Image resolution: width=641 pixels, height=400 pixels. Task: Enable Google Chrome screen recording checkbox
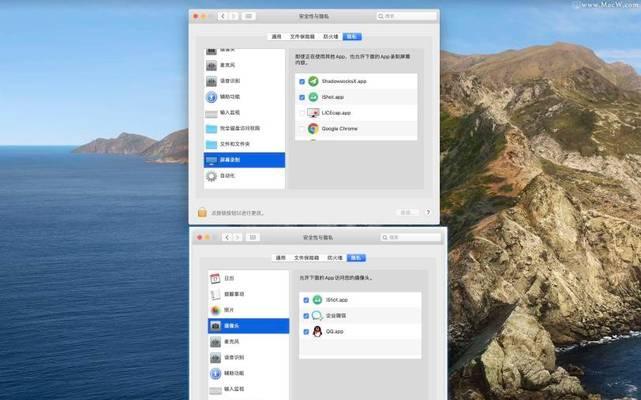(302, 129)
